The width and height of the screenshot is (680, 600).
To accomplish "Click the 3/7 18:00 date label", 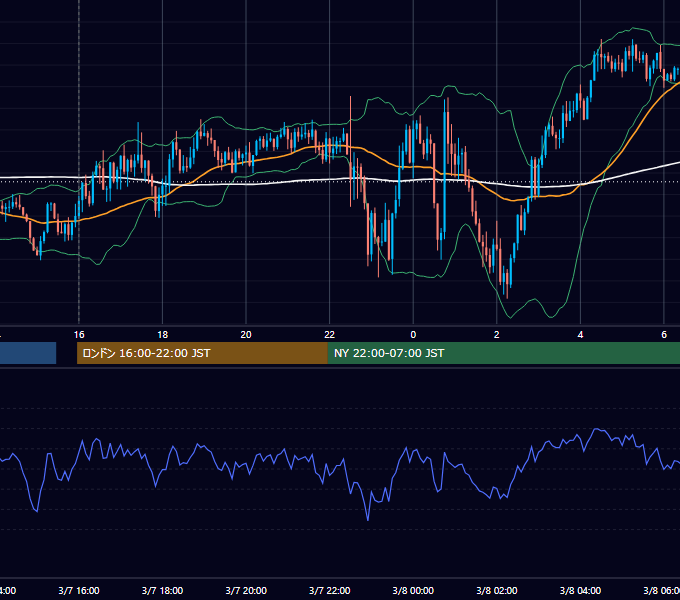I will pyautogui.click(x=163, y=590).
